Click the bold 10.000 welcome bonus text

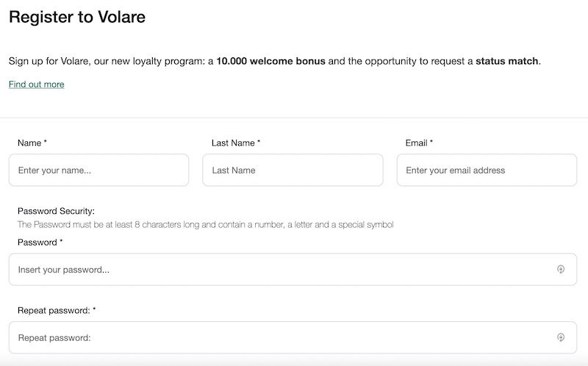click(x=270, y=61)
